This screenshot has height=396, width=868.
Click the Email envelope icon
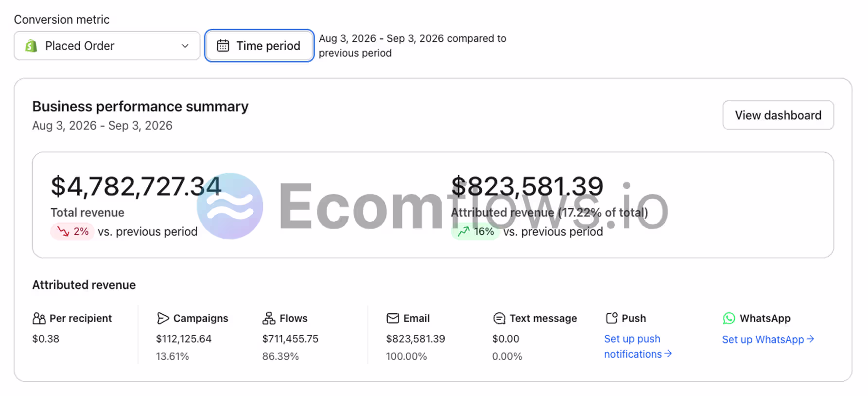[393, 318]
